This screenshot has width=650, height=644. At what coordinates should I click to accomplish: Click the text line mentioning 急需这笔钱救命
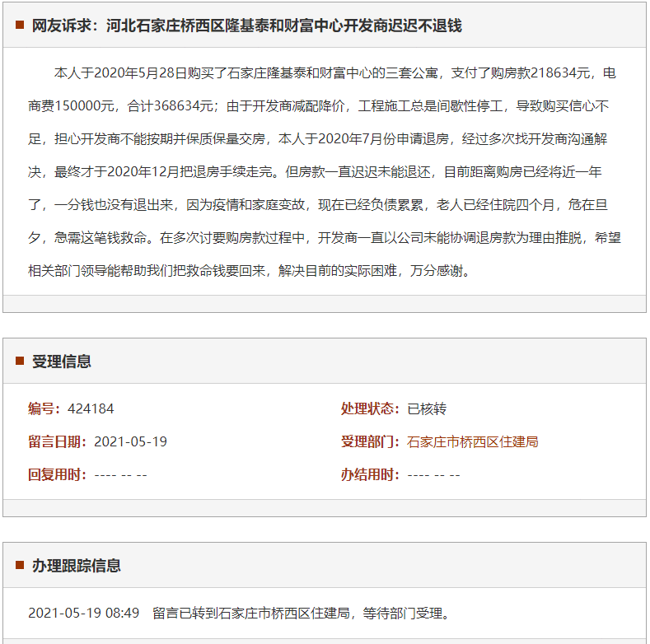click(x=325, y=238)
